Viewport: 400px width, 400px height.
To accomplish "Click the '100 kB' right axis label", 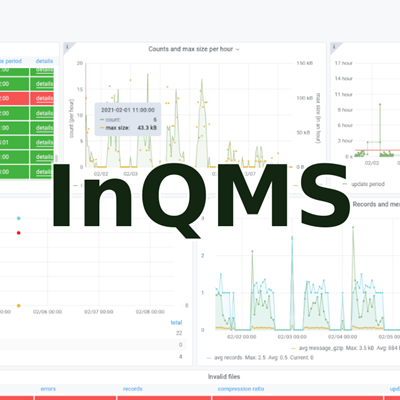I will coord(305,98).
